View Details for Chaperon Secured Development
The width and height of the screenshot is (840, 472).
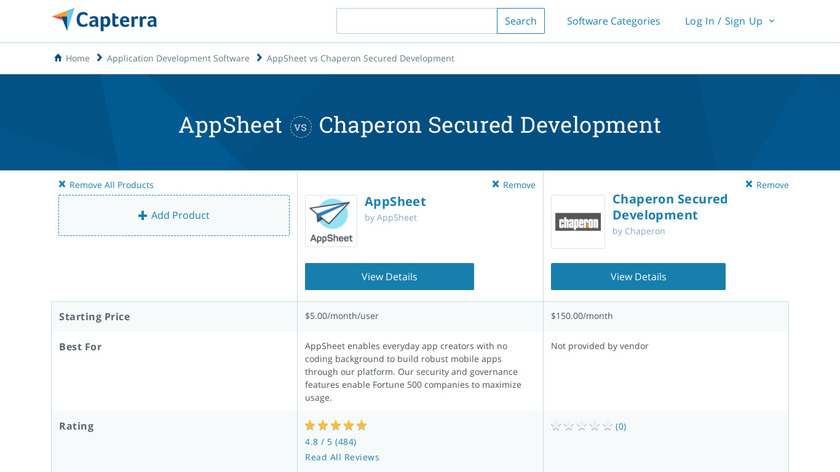pyautogui.click(x=638, y=276)
